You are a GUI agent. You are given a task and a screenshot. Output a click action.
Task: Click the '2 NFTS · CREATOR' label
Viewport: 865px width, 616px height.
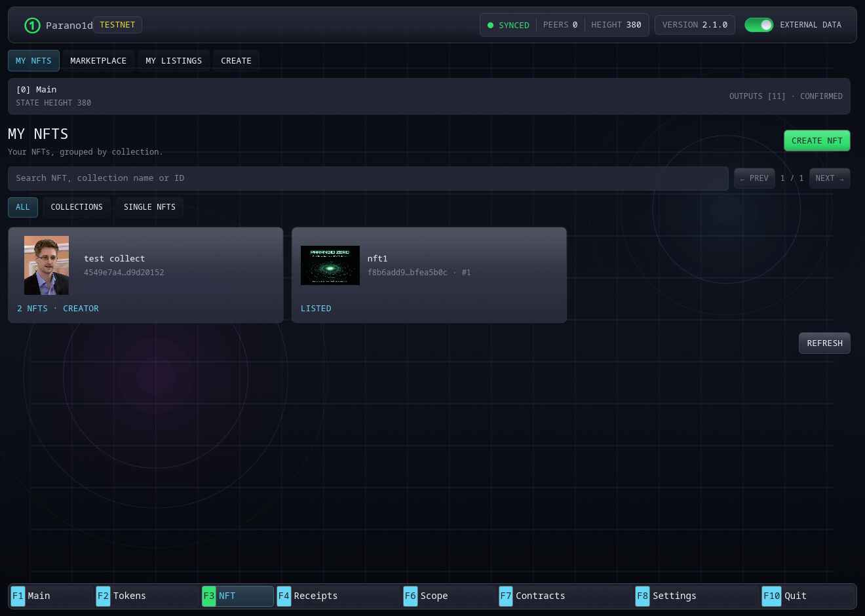[x=58, y=309]
